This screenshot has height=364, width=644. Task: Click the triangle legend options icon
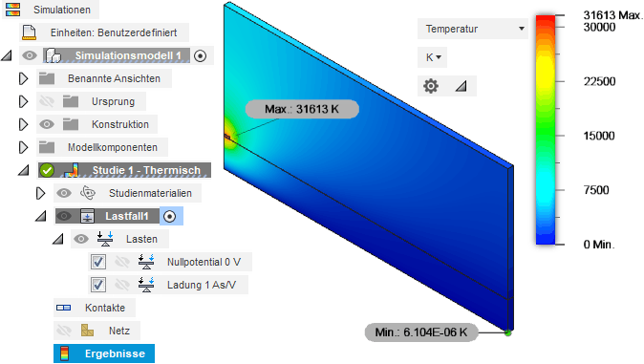[x=462, y=86]
